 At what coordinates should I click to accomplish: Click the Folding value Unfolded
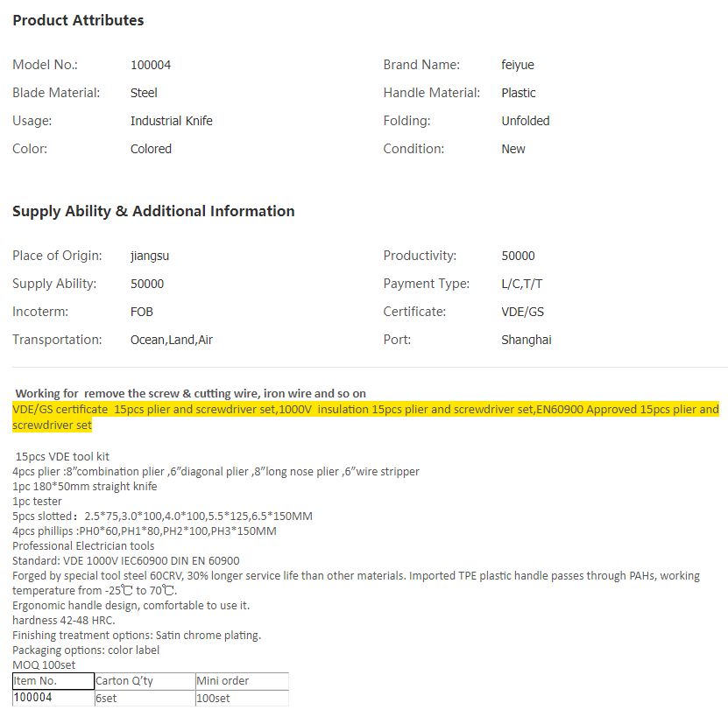(x=526, y=121)
